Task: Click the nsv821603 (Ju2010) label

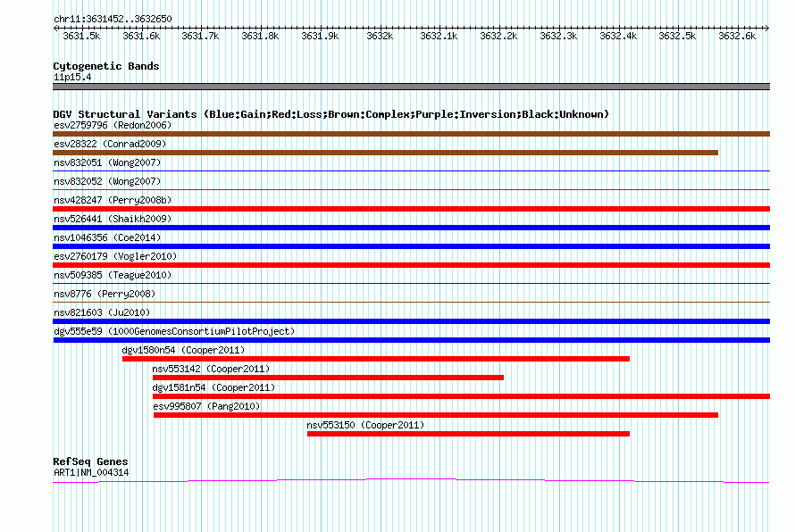Action: 102,312
